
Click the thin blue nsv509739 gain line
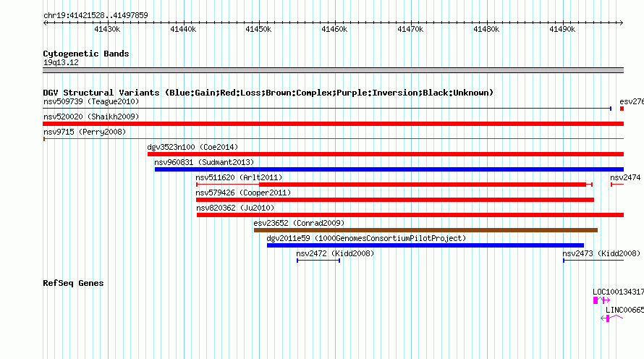327,109
